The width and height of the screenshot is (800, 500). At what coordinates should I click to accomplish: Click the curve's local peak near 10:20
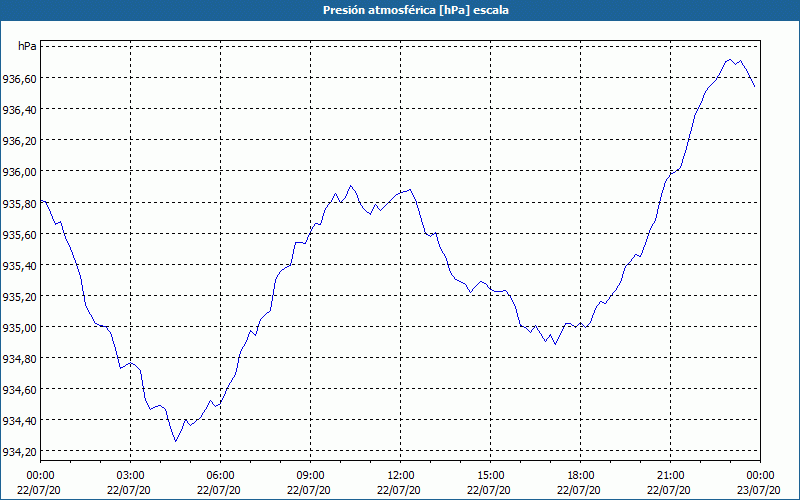351,186
